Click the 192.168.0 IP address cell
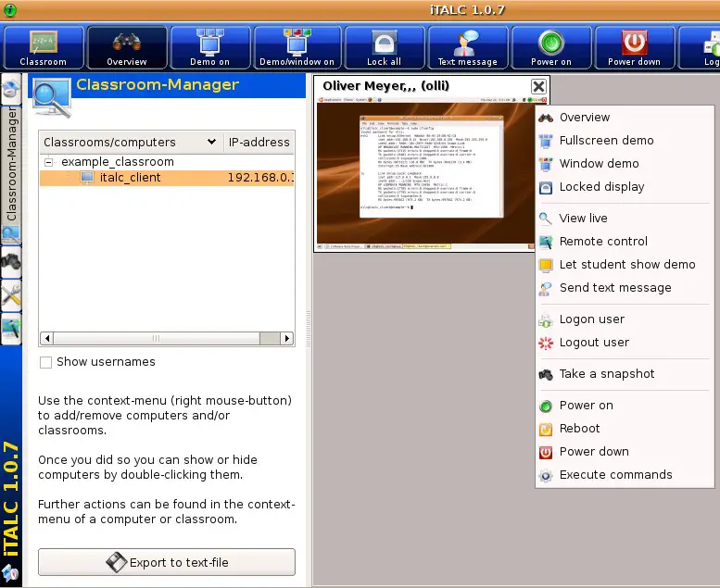The image size is (720, 588). click(259, 178)
